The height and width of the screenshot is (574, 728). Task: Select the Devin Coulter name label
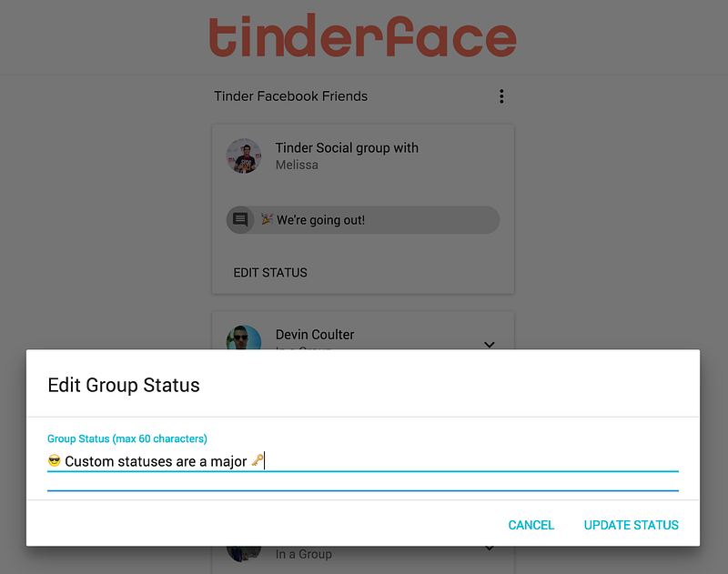pyautogui.click(x=315, y=335)
